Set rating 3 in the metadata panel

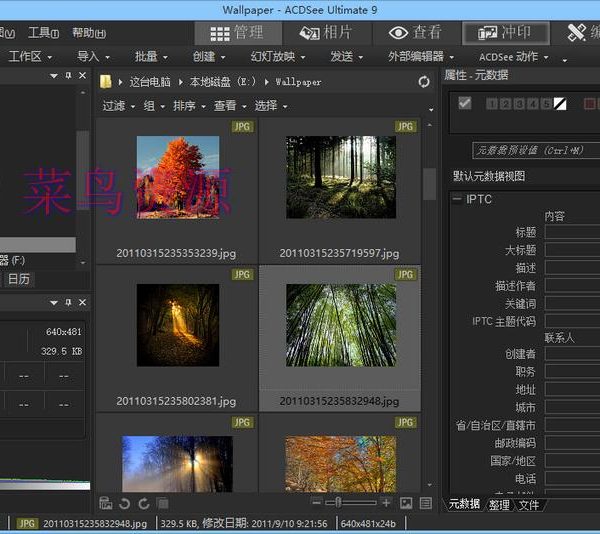coord(519,104)
